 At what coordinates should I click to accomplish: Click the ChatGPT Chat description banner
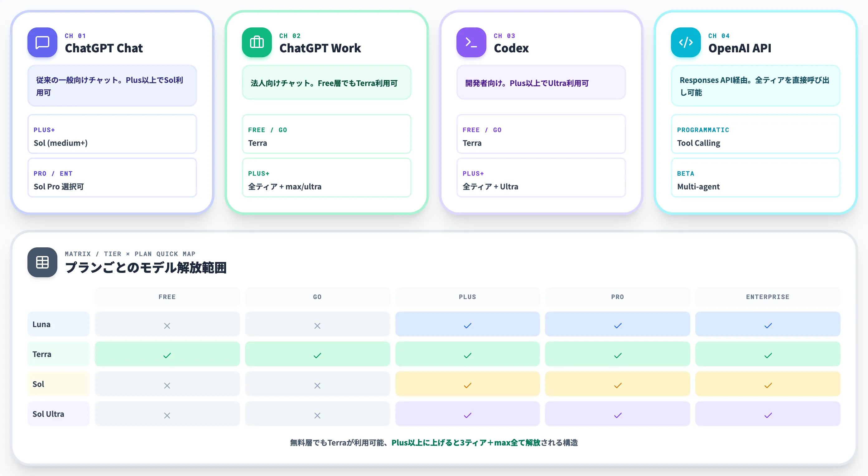tap(112, 86)
